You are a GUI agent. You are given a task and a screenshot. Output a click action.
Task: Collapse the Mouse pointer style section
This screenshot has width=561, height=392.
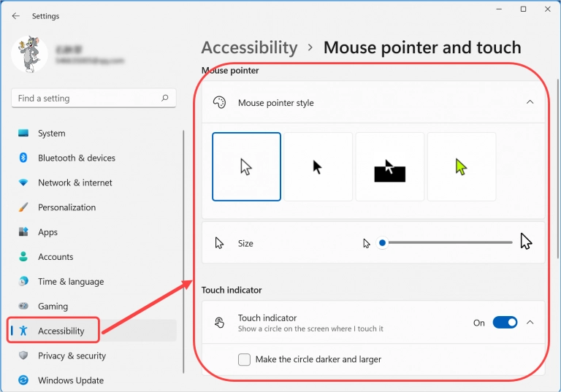click(x=530, y=102)
